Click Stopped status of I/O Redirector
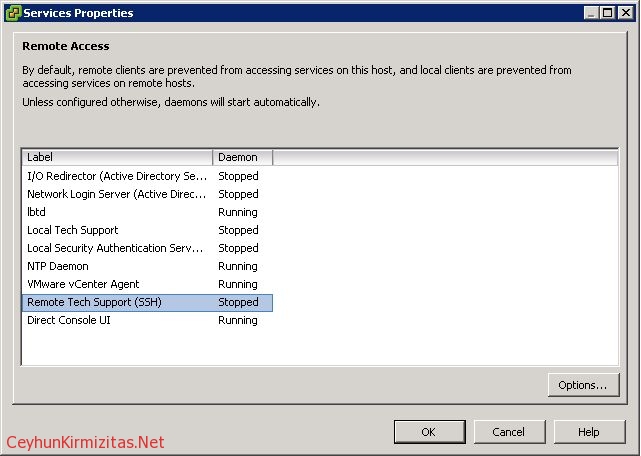Screen dimensions: 641x456 click(x=238, y=176)
